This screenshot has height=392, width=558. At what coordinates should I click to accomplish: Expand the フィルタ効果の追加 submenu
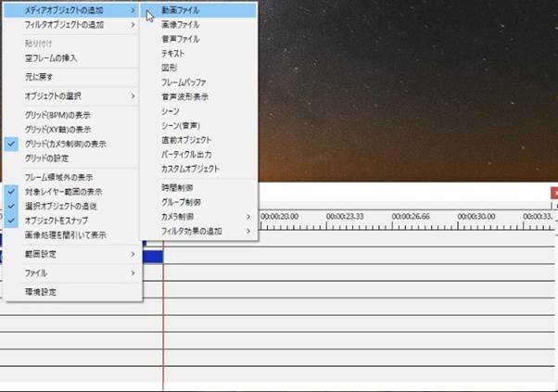click(192, 231)
